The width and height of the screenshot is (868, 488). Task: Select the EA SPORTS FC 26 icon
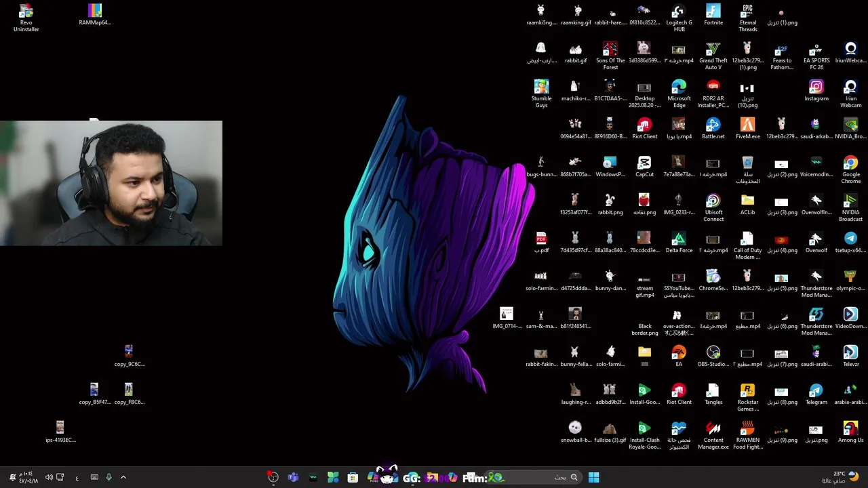click(816, 56)
